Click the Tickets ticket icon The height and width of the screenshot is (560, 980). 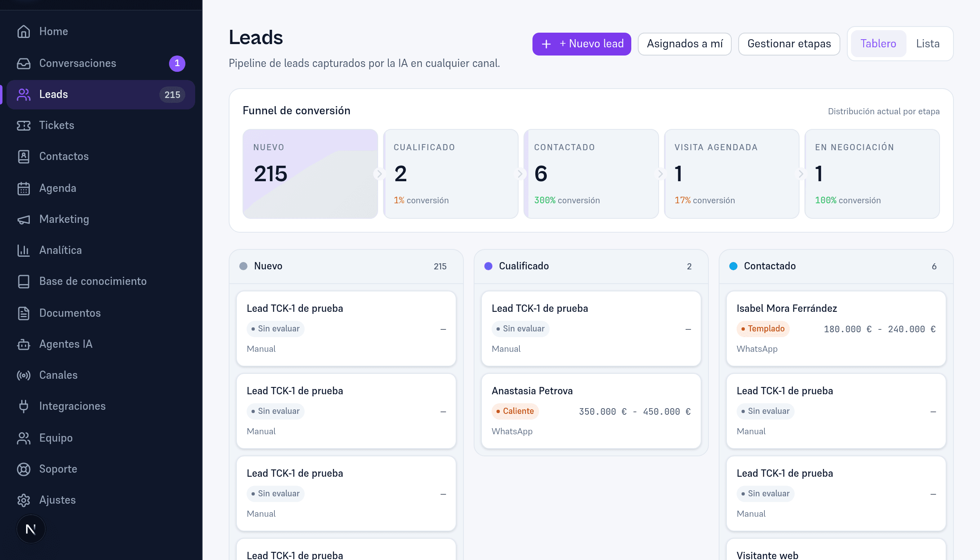[24, 125]
